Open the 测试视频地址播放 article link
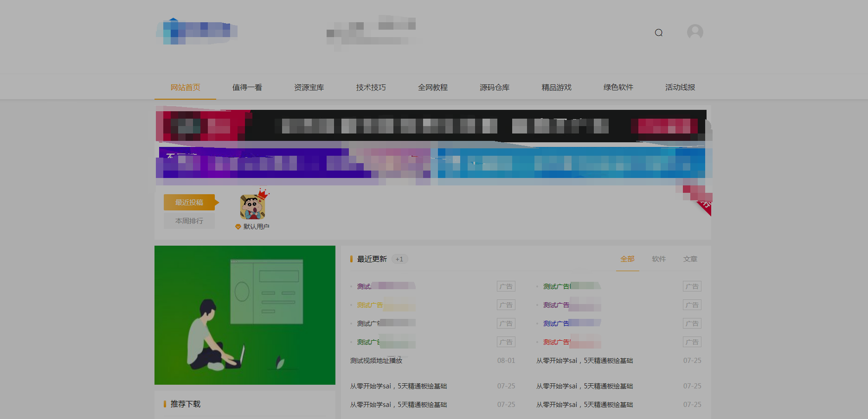Image resolution: width=868 pixels, height=419 pixels. pyautogui.click(x=376, y=361)
